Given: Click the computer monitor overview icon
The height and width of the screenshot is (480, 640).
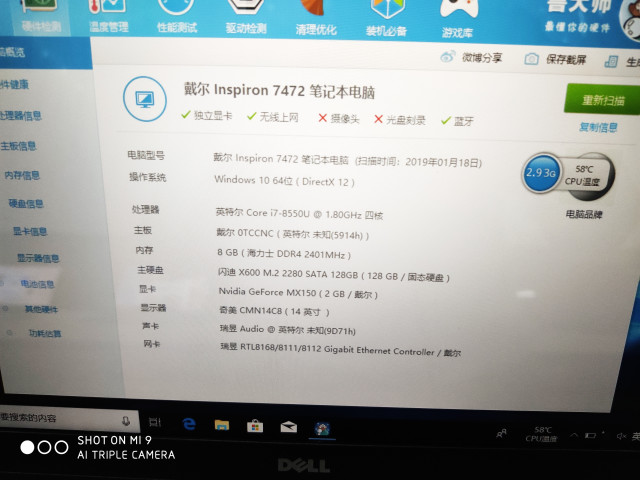Looking at the screenshot, I should [x=145, y=99].
